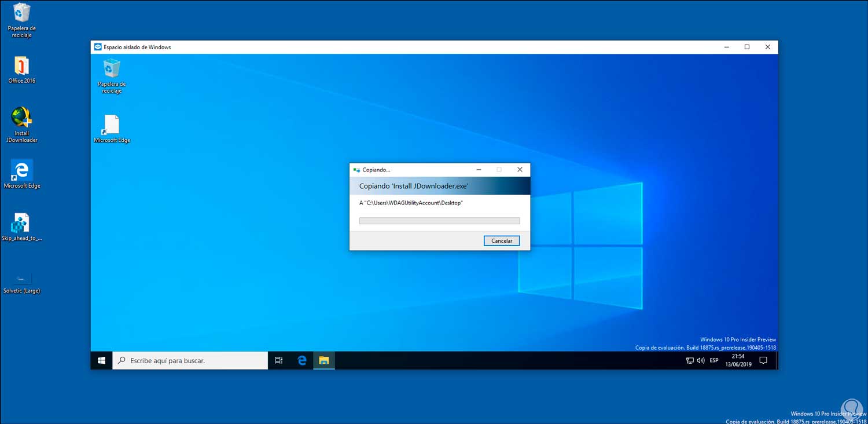Click the Copiando dialog title bar icon
The image size is (868, 424).
point(356,170)
